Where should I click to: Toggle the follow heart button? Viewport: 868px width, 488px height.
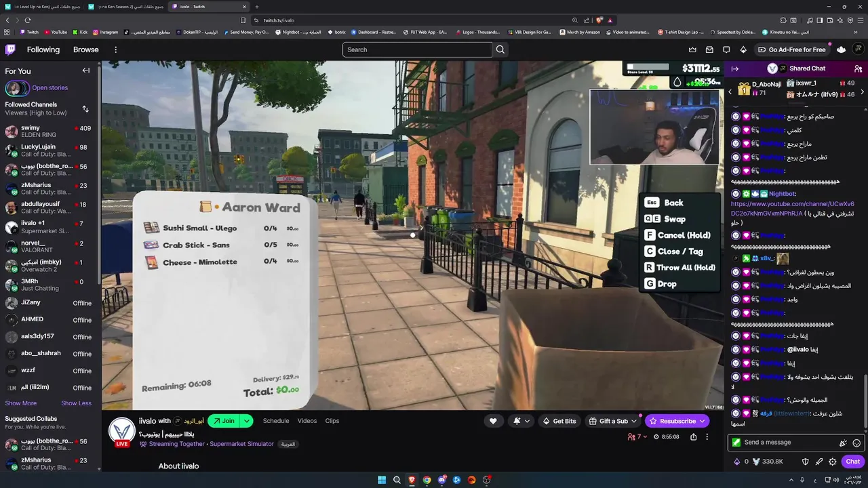click(493, 421)
